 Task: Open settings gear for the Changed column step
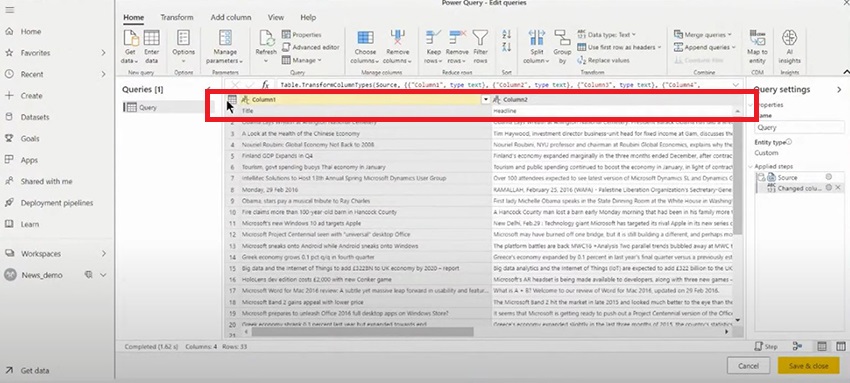click(x=828, y=187)
